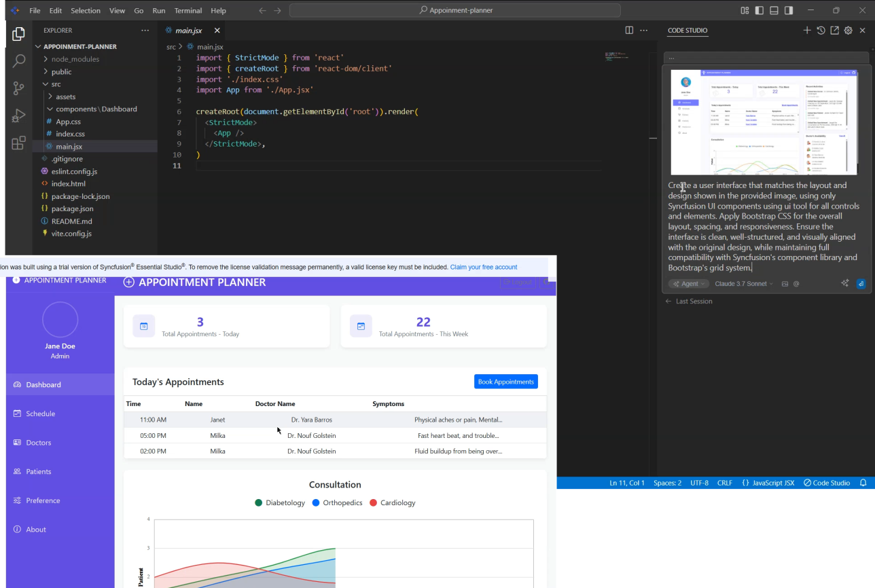
Task: Open Code Studio chat history
Action: pos(821,31)
